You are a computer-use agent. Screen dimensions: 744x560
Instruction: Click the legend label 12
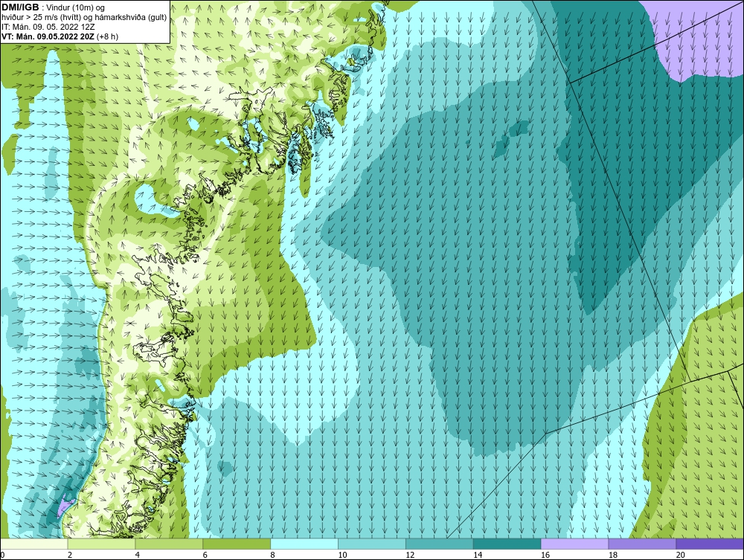[x=410, y=555]
